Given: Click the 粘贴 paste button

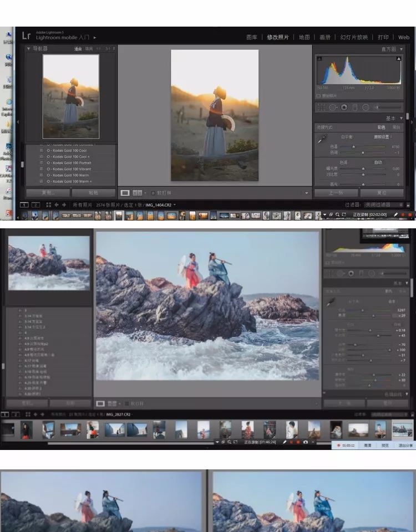Looking at the screenshot, I should pyautogui.click(x=93, y=193).
